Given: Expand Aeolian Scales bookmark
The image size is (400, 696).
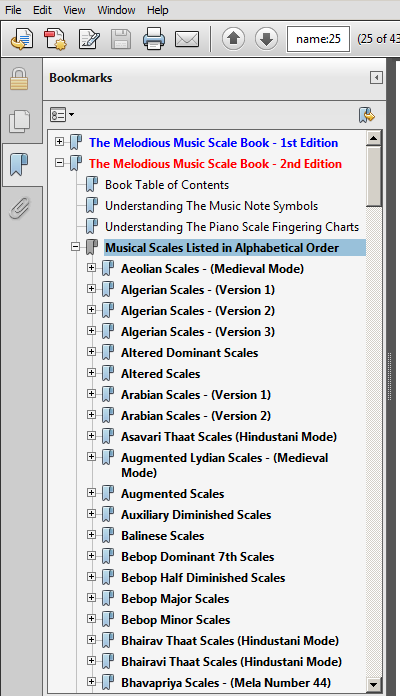Looking at the screenshot, I should pos(91,268).
